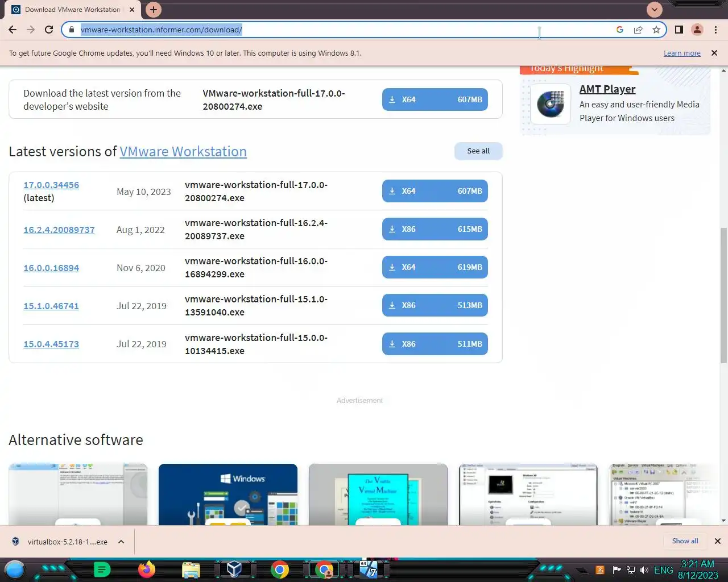Open the Windows alternative software thumbnail
This screenshot has height=582, width=728.
(x=228, y=494)
